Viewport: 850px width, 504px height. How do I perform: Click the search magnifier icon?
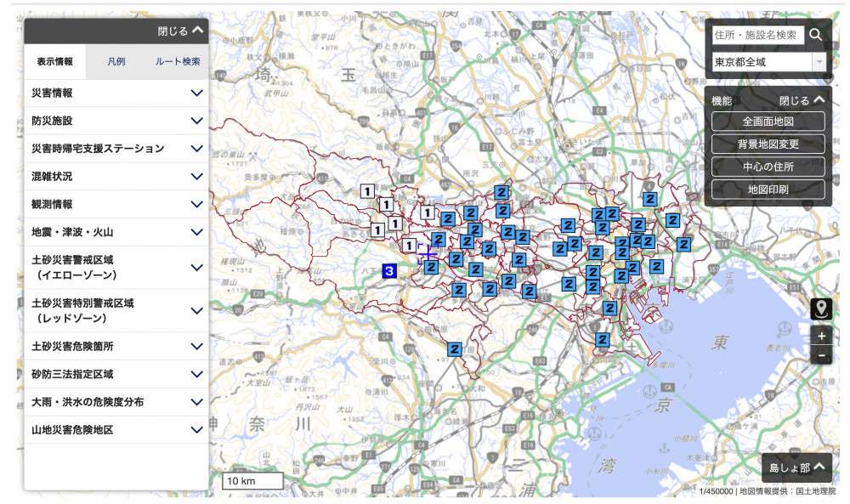coord(815,35)
